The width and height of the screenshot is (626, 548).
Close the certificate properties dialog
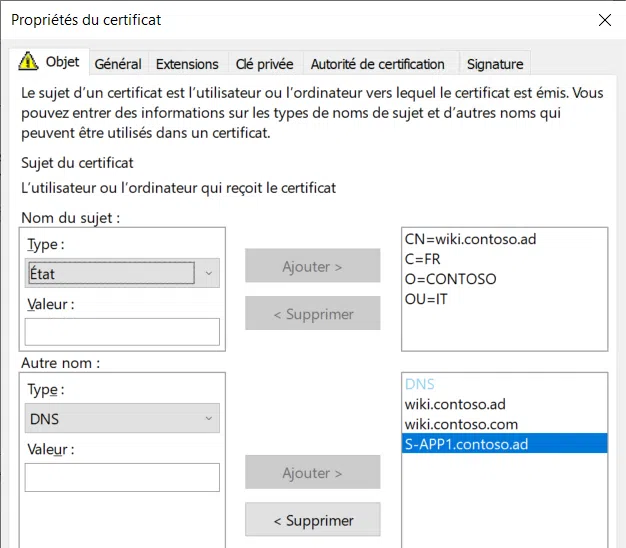pos(604,19)
